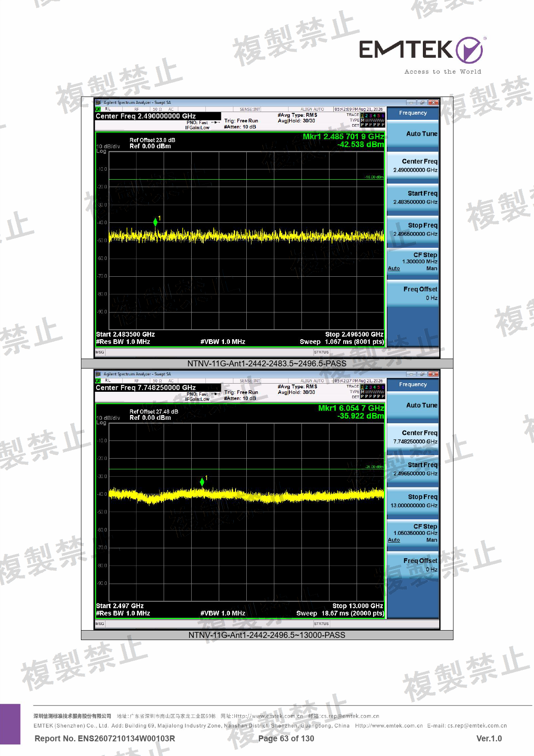Click the 'Stop 13.000 GHz' axis label
534x756 pixels.
pos(358,606)
